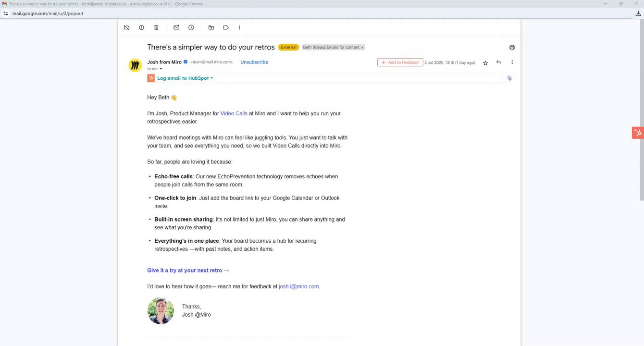
Task: Open the Move to folder icon
Action: (x=211, y=27)
